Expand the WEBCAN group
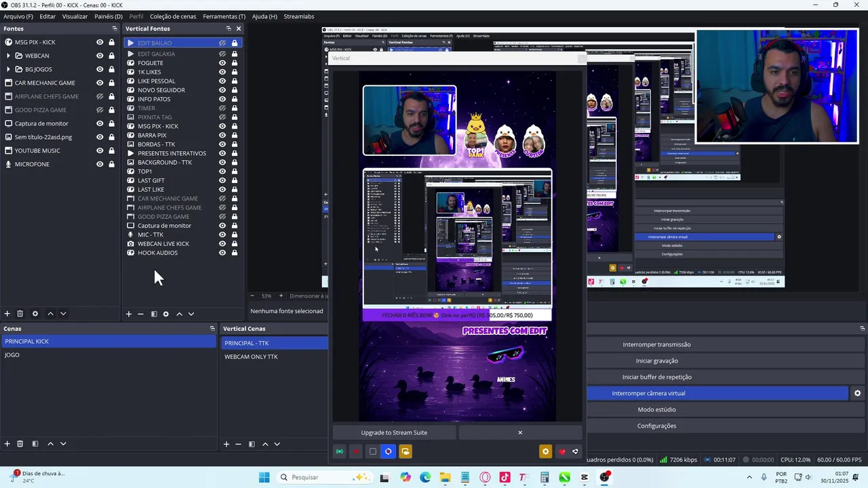Screen dimensions: 868x488 (x=8, y=56)
